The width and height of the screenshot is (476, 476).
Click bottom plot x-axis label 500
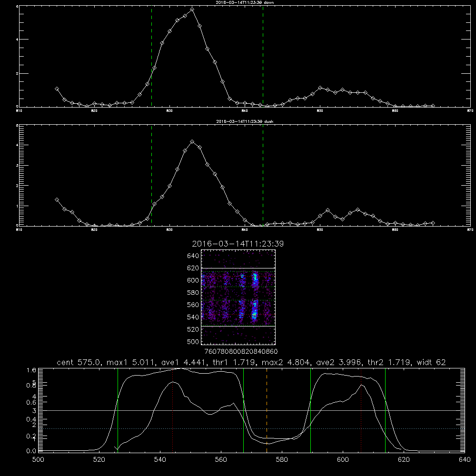point(38,460)
